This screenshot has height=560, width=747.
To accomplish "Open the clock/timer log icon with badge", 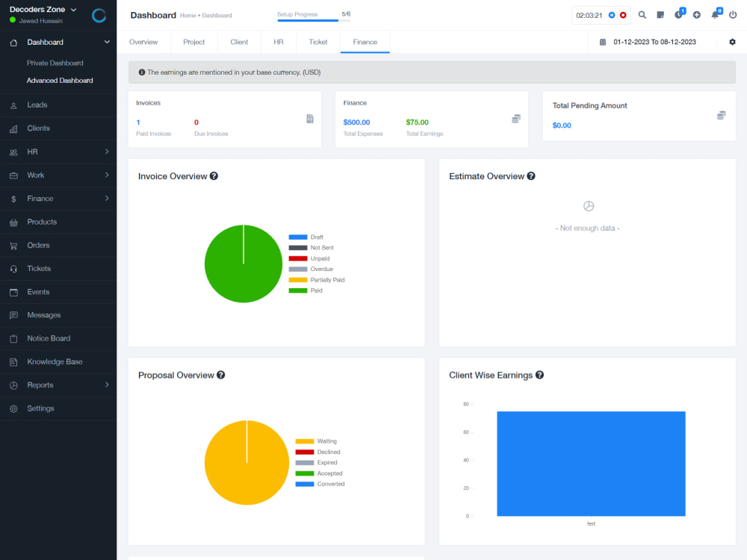I will coord(680,15).
